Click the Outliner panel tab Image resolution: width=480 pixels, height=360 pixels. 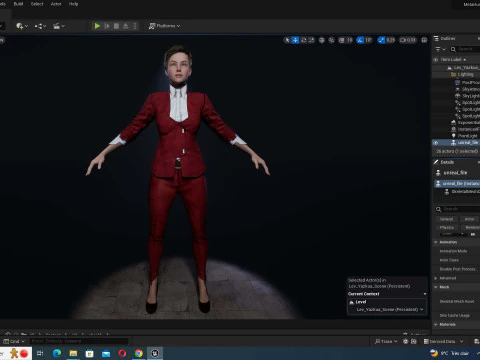click(x=447, y=38)
